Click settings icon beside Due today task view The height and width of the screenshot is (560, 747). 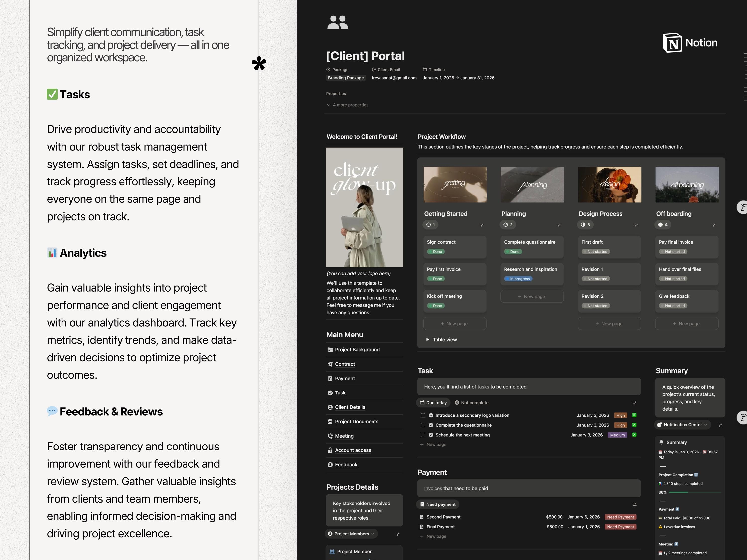(634, 403)
